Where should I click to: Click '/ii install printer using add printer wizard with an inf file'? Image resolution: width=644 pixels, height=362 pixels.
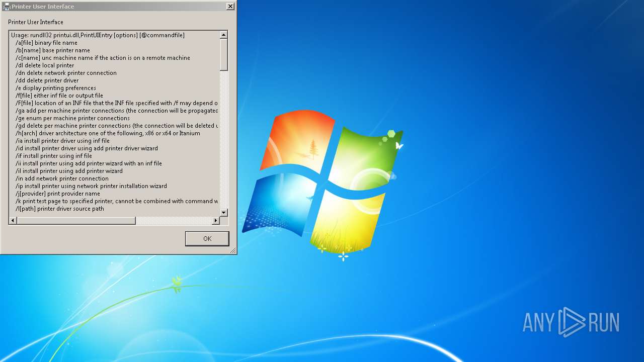pos(89,163)
